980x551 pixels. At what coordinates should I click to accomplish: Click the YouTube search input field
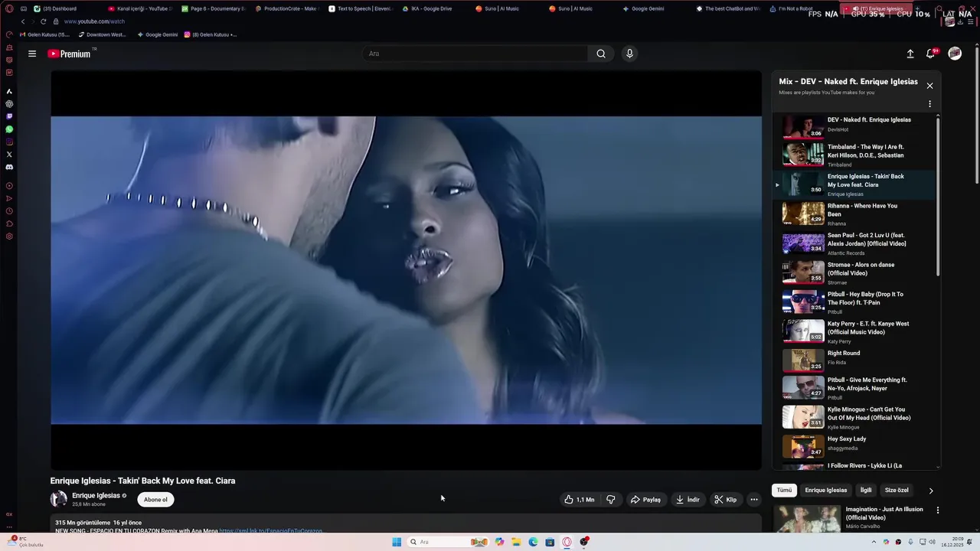(x=475, y=54)
